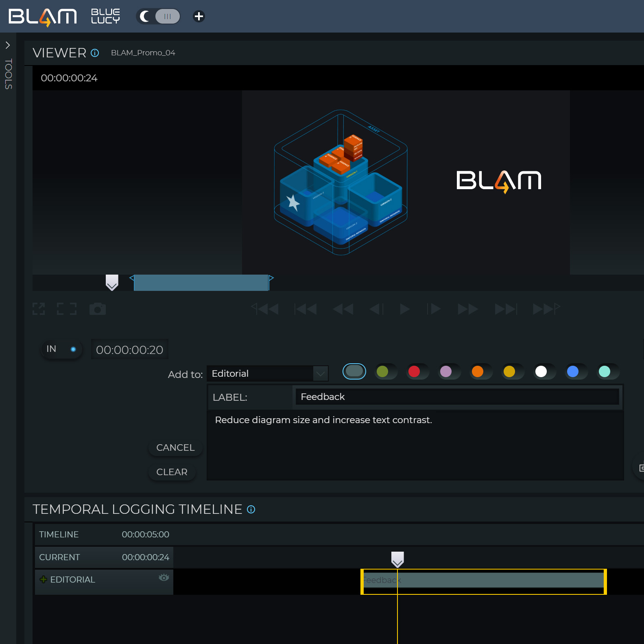Fast forward the playback
The image size is (644, 644).
coord(468,309)
